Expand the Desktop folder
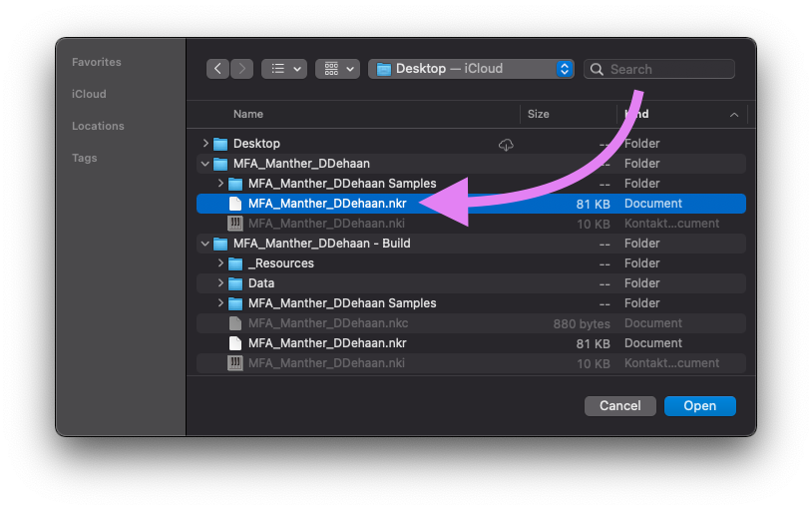The image size is (812, 510). (205, 144)
